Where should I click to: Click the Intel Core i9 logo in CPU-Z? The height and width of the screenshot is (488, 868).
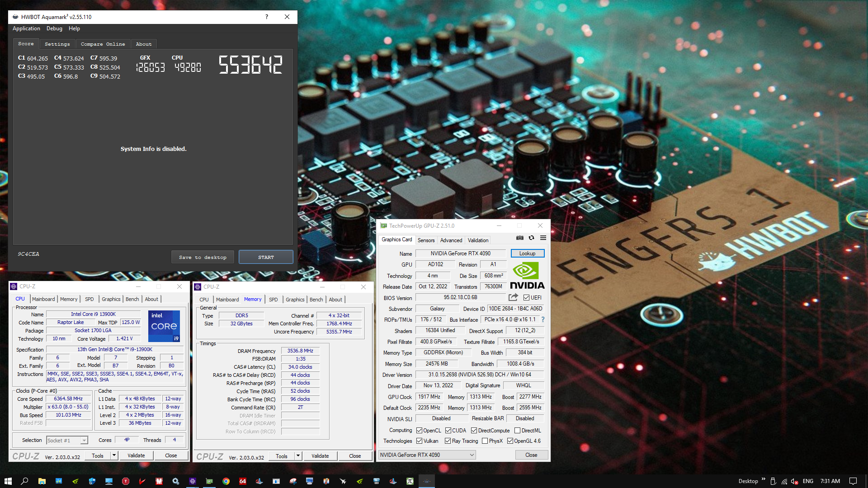[164, 326]
